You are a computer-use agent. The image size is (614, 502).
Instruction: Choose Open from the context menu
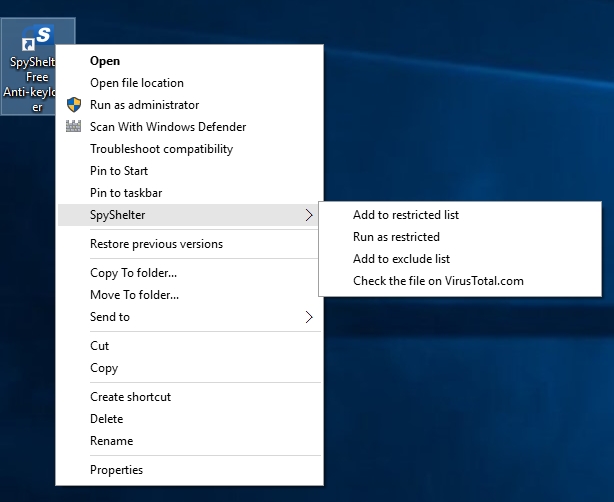(190, 61)
